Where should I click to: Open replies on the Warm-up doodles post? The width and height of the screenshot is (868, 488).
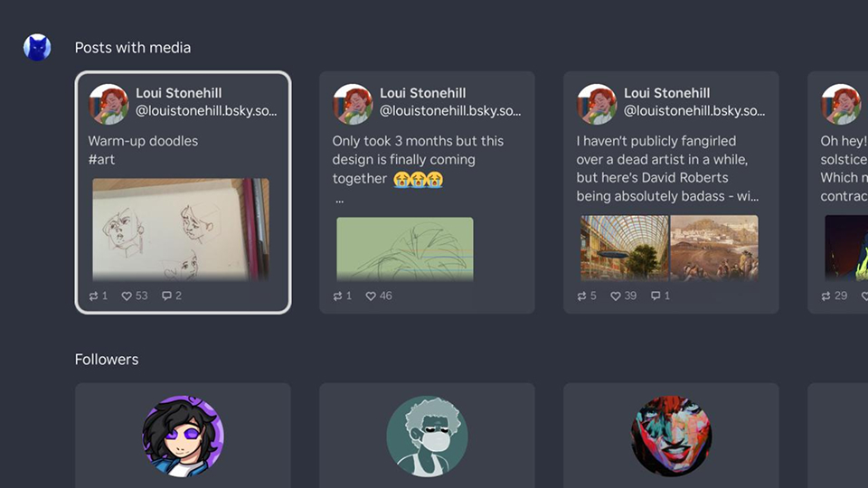click(172, 296)
